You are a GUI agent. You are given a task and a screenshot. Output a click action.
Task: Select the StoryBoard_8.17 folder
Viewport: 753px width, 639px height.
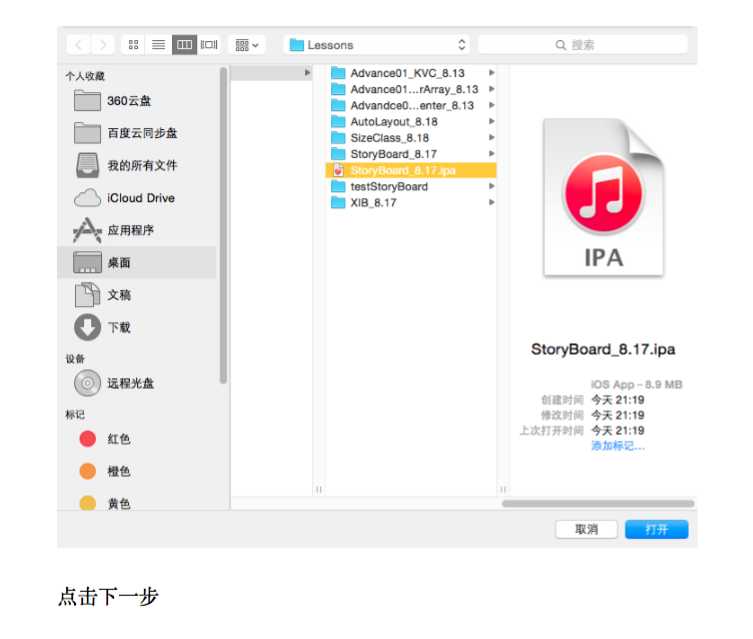coord(411,154)
